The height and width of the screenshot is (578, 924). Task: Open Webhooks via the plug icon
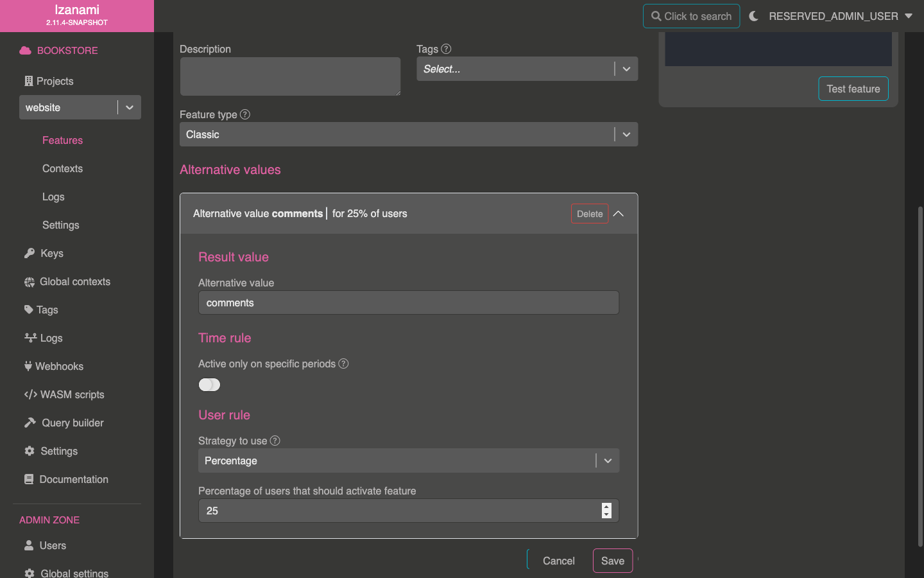28,366
